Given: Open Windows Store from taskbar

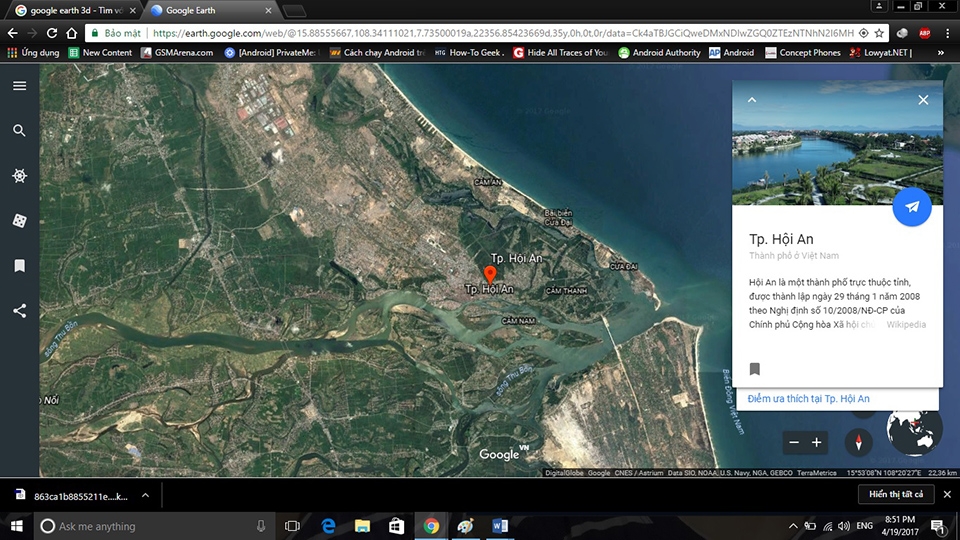Looking at the screenshot, I should coord(396,526).
